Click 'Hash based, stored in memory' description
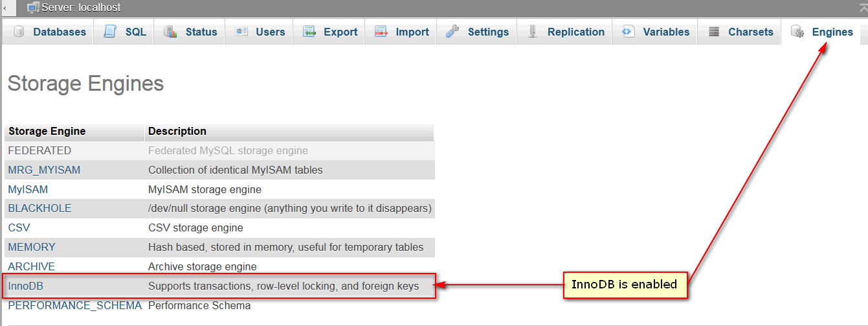 tap(285, 247)
